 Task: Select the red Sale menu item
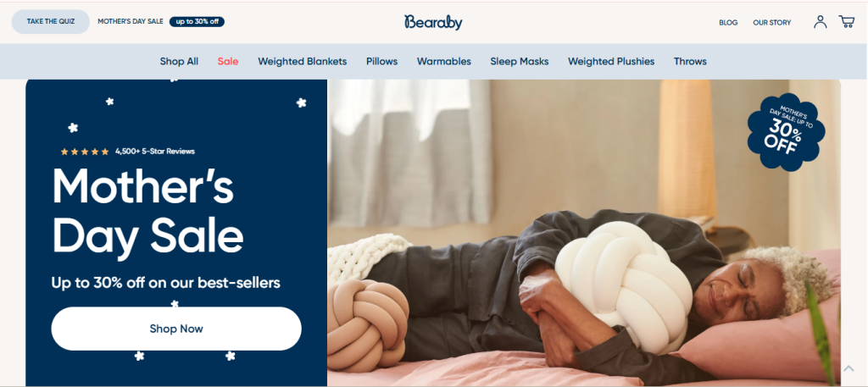pos(228,61)
